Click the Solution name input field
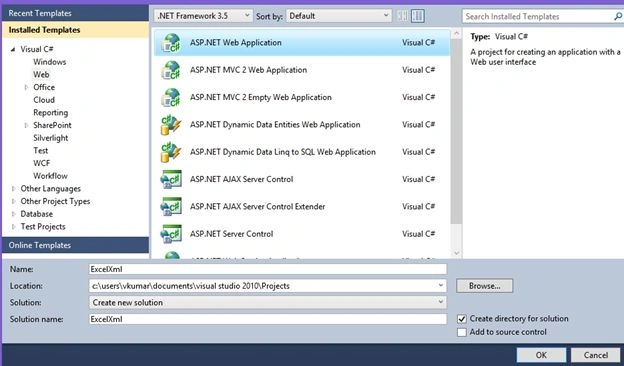624x366 pixels. point(267,319)
